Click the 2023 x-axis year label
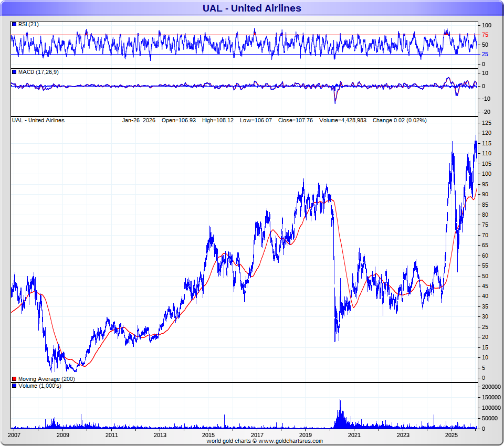Screen dimensions: 504x446 tap(403, 435)
